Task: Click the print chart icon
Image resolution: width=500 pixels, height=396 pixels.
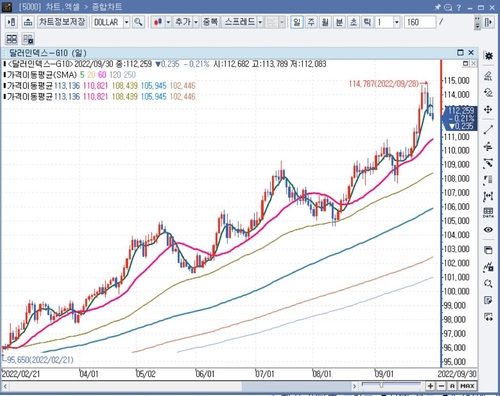Action: [28, 22]
